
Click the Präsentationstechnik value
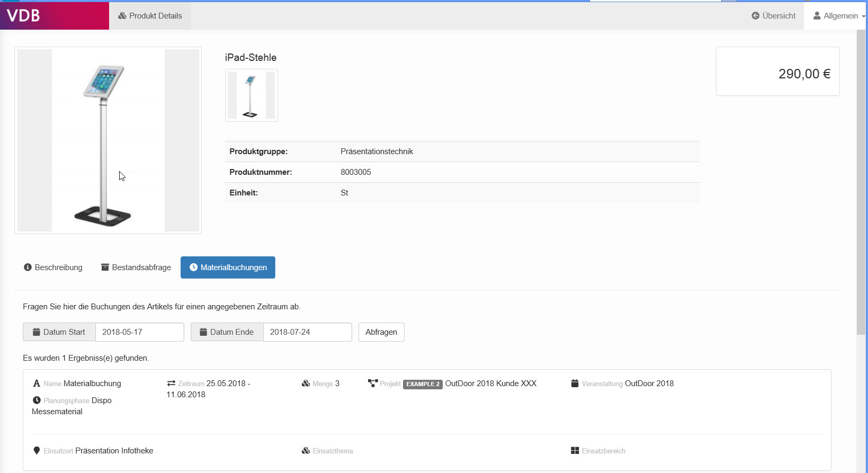377,151
